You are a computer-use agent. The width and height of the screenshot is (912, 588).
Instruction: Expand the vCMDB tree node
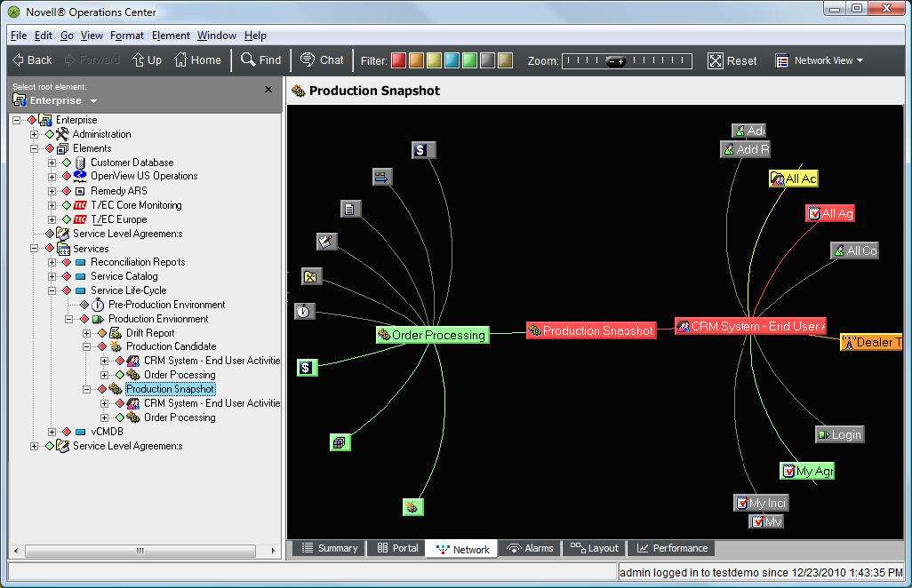pyautogui.click(x=52, y=433)
